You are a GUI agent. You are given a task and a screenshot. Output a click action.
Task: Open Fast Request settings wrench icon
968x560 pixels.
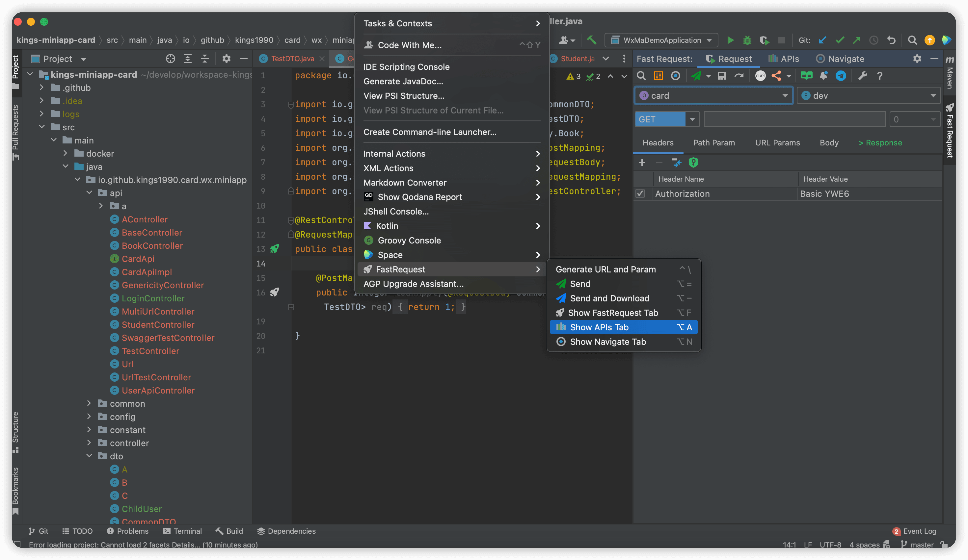point(863,76)
